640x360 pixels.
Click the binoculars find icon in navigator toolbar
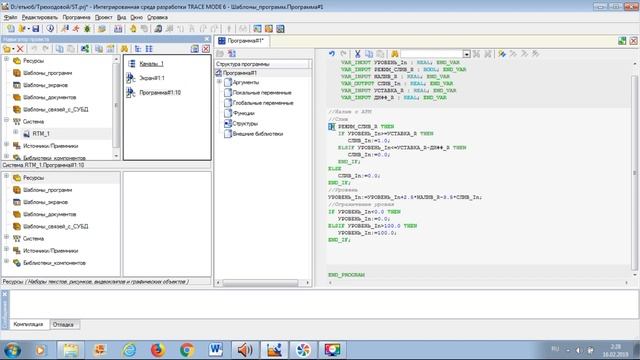(124, 49)
